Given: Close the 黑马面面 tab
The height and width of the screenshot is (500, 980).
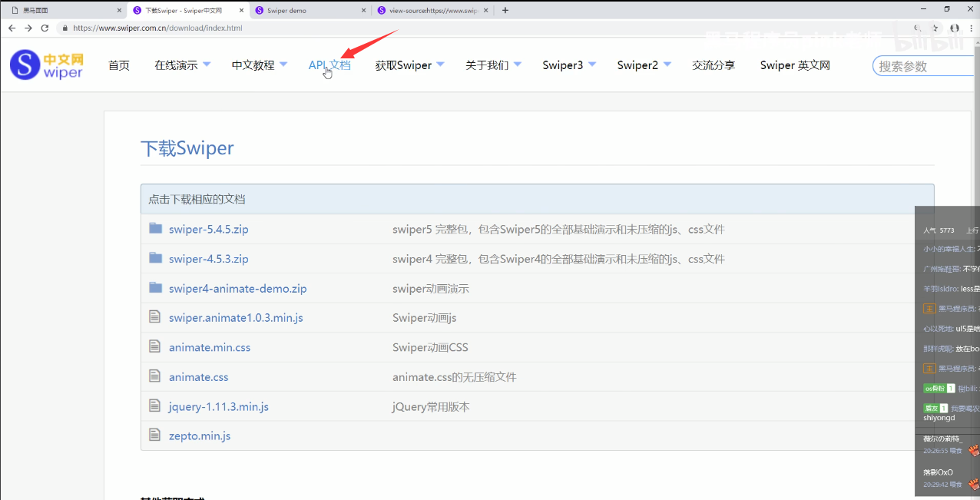Looking at the screenshot, I should 119,11.
